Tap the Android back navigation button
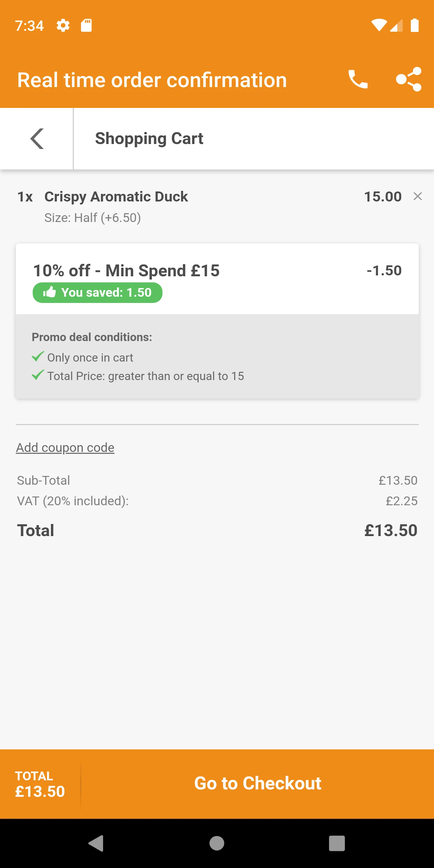434x868 pixels. (x=96, y=843)
